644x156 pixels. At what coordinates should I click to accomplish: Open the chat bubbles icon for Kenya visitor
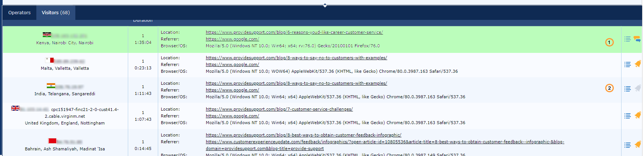pyautogui.click(x=637, y=39)
